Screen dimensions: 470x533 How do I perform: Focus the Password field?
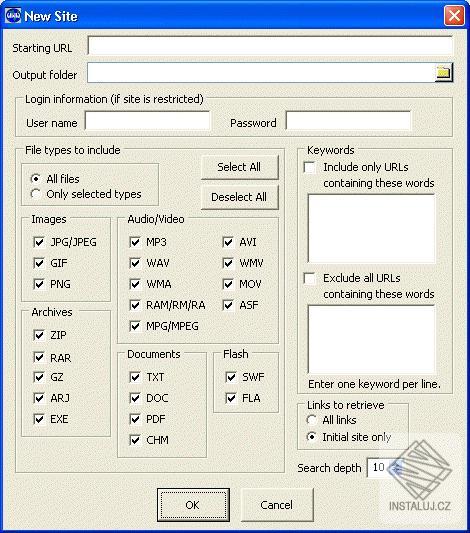click(x=348, y=121)
